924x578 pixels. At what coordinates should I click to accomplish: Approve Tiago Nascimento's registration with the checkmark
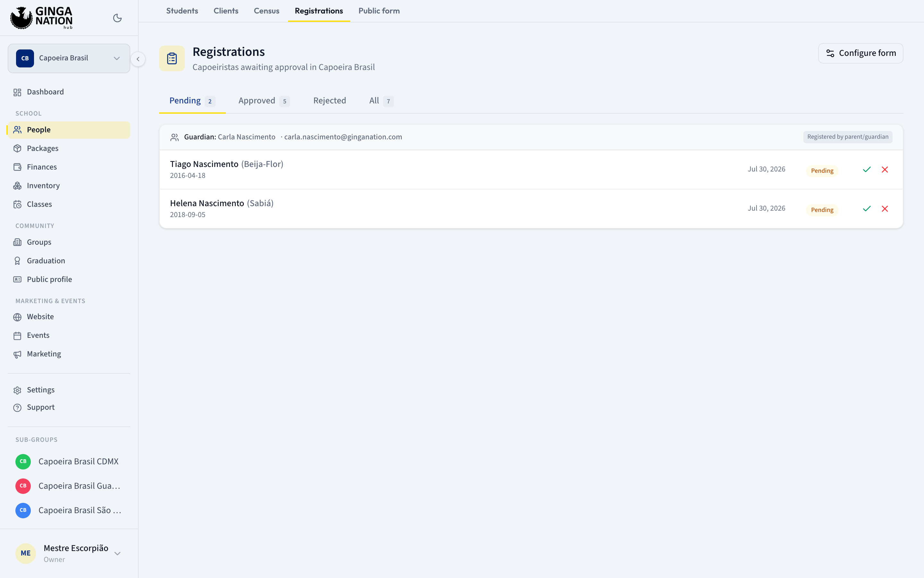(x=867, y=169)
